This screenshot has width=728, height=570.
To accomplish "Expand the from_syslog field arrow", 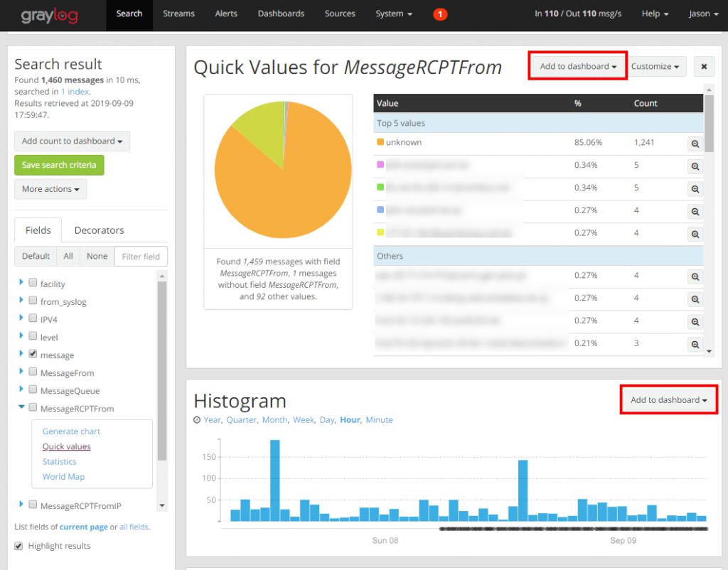I will tap(21, 300).
